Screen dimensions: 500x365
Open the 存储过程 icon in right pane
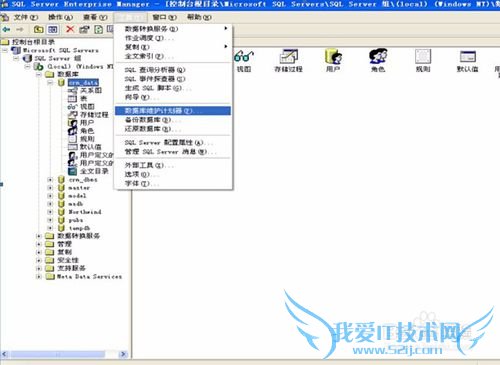pos(288,56)
